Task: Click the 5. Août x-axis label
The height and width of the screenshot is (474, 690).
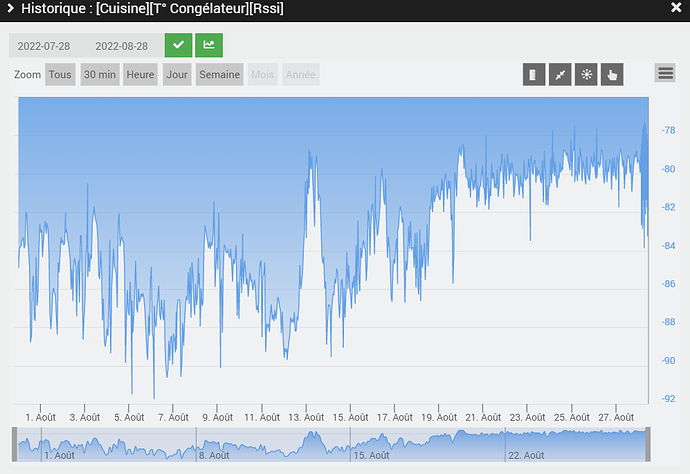Action: tap(129, 417)
